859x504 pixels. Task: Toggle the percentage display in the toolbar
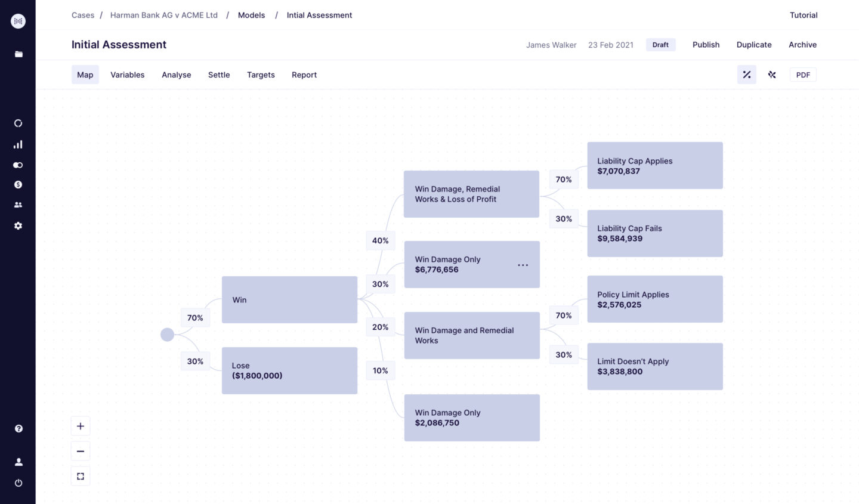[747, 75]
